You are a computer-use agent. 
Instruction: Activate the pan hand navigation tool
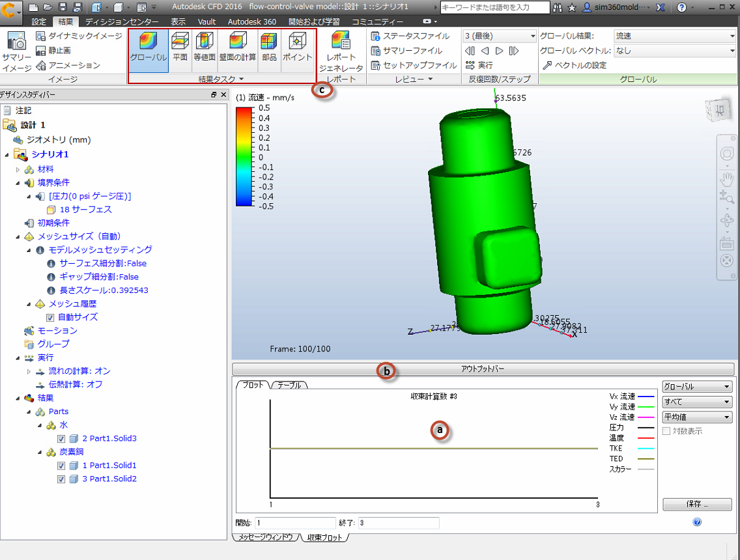coord(727,179)
